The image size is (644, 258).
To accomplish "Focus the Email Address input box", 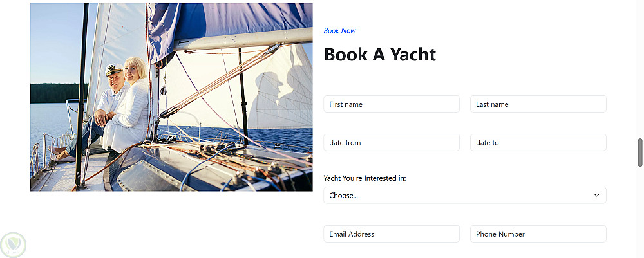I will (x=392, y=234).
